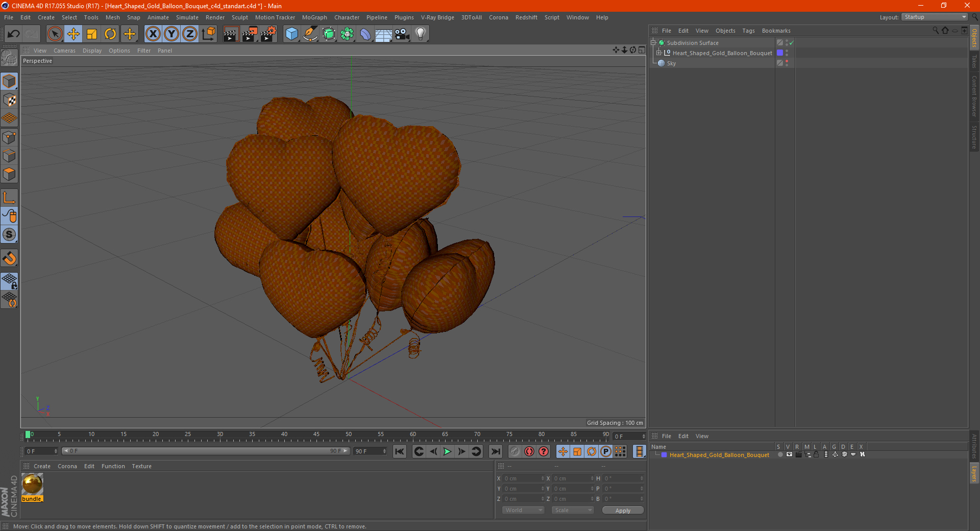The image size is (980, 531).
Task: Toggle layer Solo dot in Layers panel
Action: [x=780, y=454]
